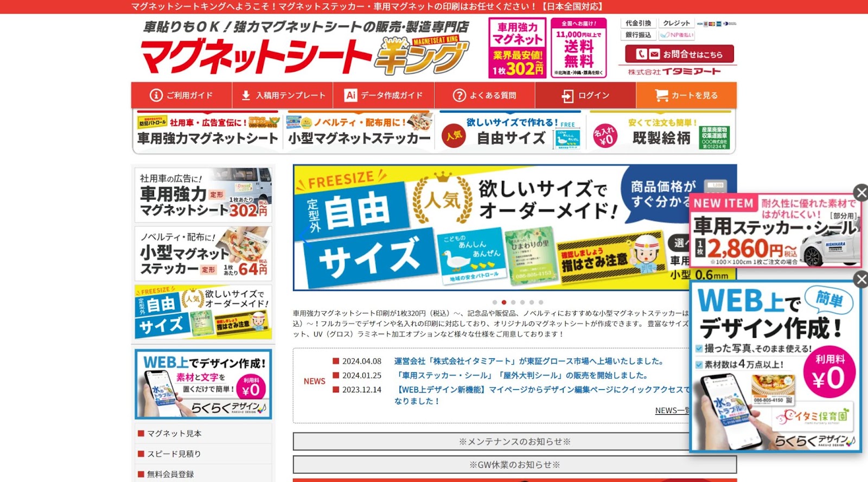The height and width of the screenshot is (482, 868).
Task: Click the shopping cart icon
Action: pyautogui.click(x=661, y=96)
